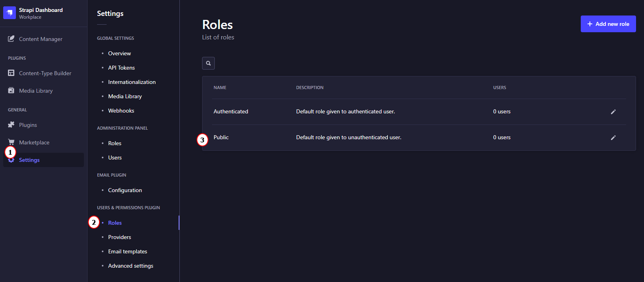
Task: Click the Strapi Dashboard title
Action: 41,10
